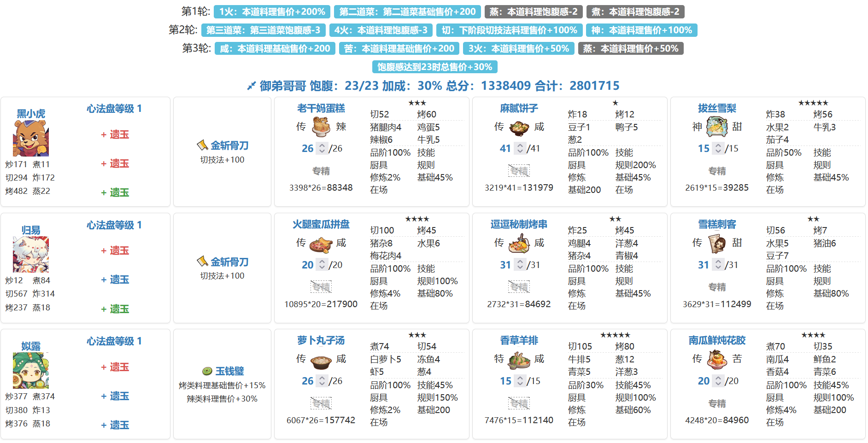Click quantity stepper arrows for 拔丝雪梨

(718, 148)
